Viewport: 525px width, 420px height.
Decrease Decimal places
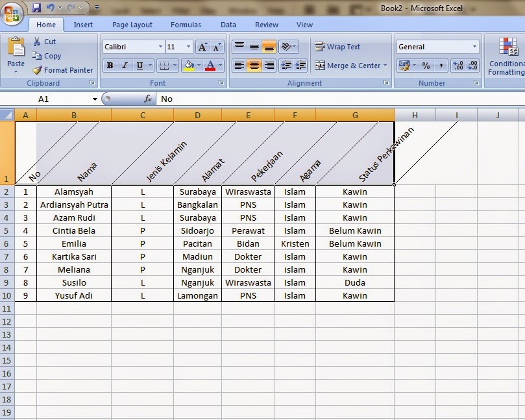coord(472,66)
